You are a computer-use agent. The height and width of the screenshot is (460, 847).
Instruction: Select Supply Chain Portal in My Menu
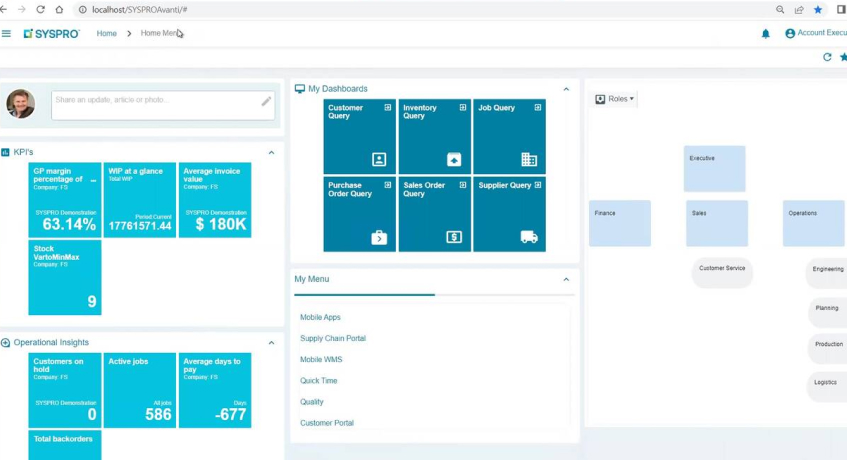tap(333, 338)
